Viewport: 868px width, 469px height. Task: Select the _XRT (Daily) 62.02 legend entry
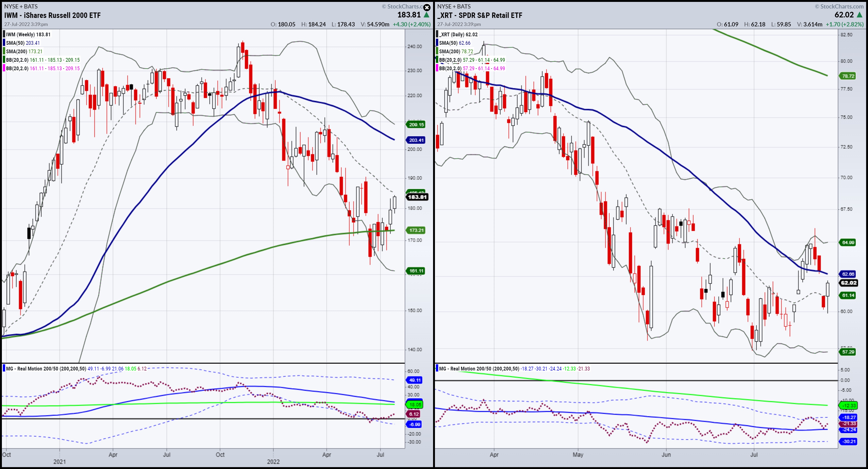(458, 34)
